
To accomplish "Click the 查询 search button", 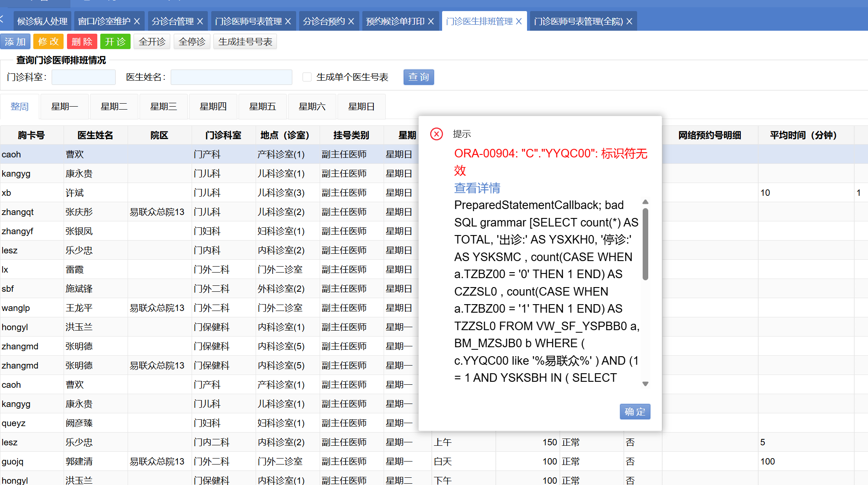I will tap(419, 77).
